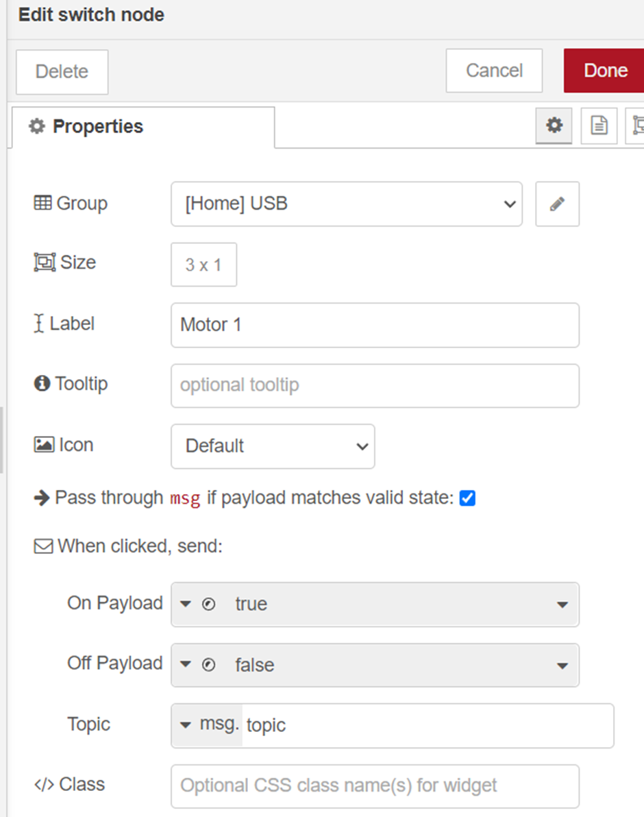
Task: Open node properties via gear icon button
Action: tap(554, 125)
